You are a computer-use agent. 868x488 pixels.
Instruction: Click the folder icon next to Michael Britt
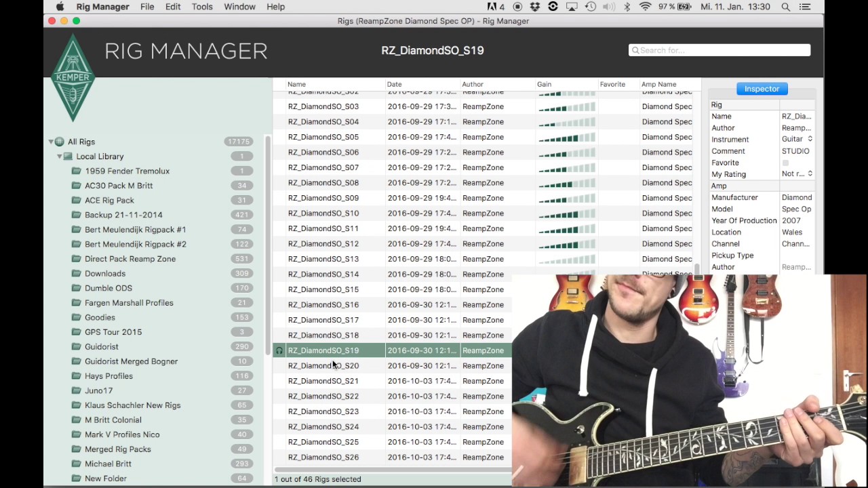tap(77, 464)
